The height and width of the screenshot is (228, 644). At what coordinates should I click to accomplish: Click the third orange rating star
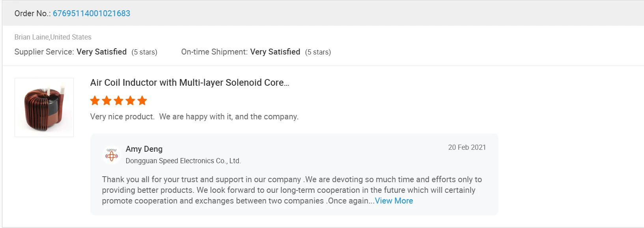[x=119, y=101]
